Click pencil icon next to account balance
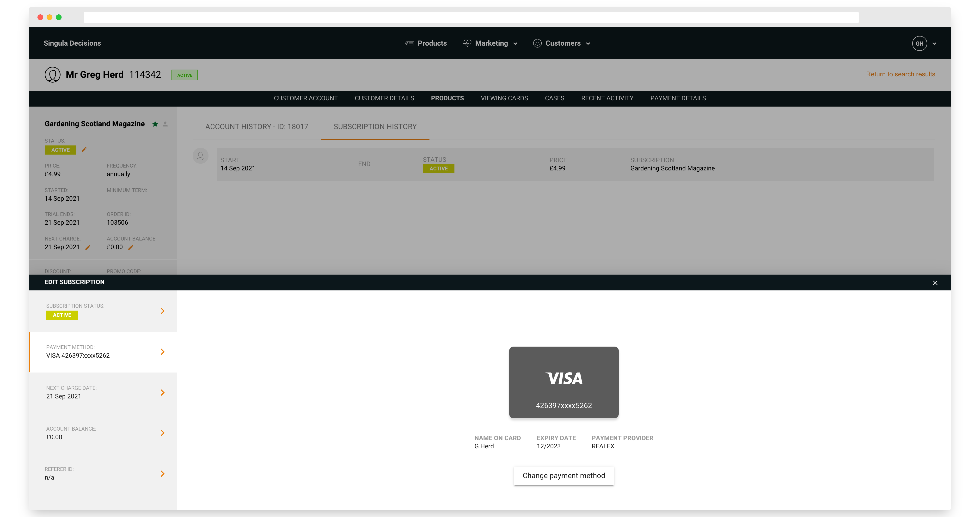This screenshot has height=517, width=980. (130, 247)
